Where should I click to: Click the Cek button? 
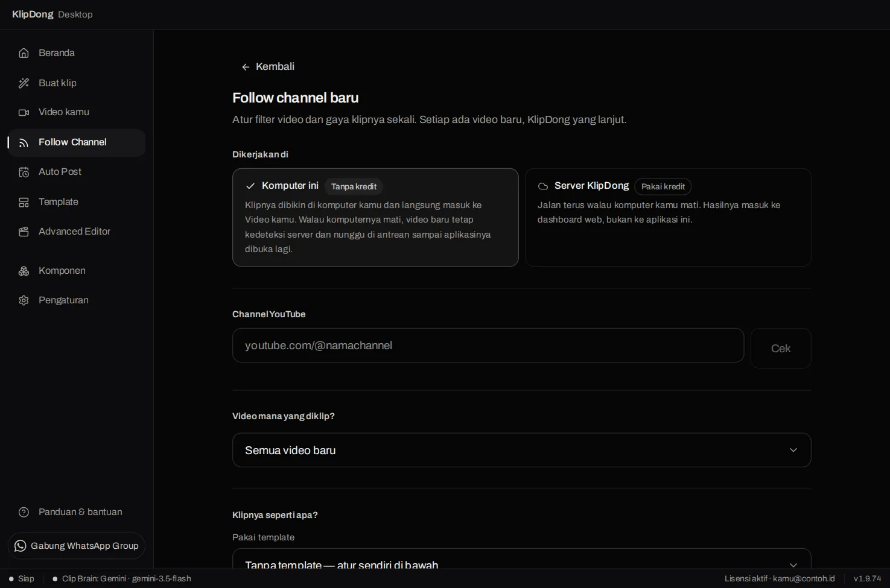pos(781,348)
